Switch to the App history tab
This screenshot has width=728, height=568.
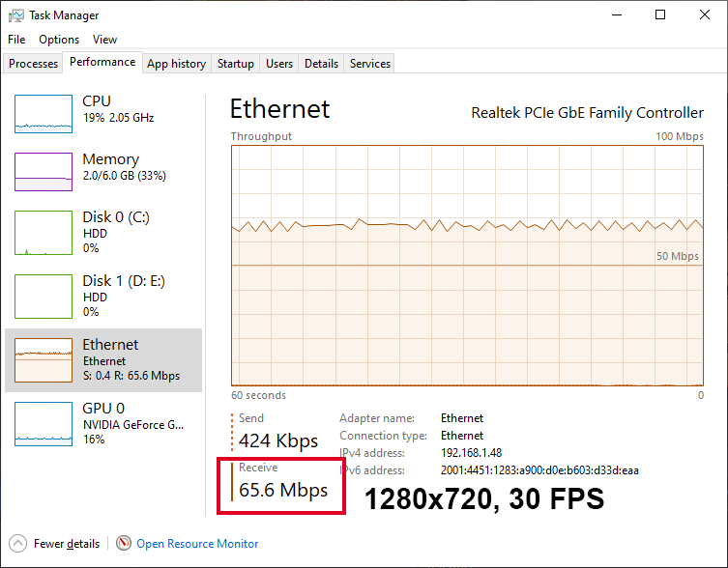[x=176, y=64]
